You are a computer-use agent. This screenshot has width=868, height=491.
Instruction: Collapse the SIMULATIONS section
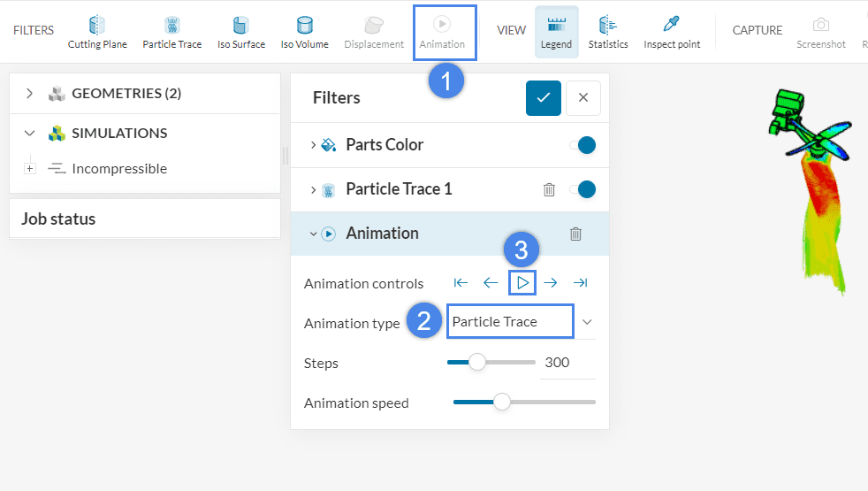pyautogui.click(x=29, y=133)
